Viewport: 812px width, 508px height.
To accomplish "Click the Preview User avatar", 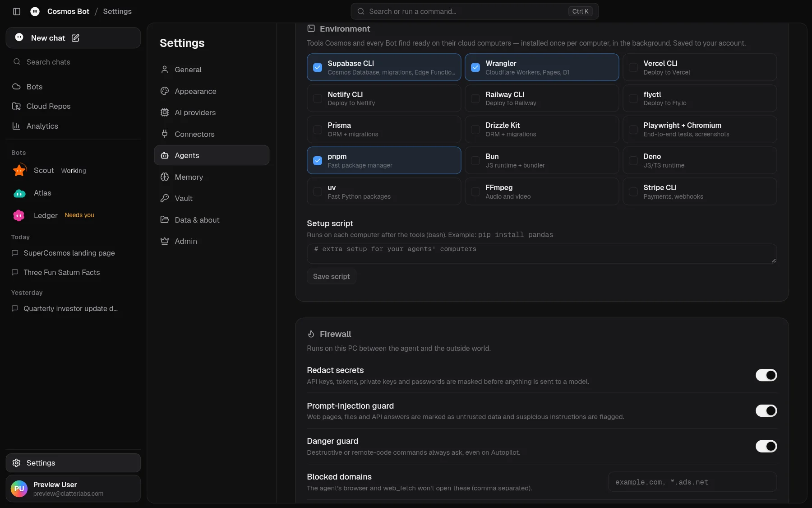I will [19, 489].
